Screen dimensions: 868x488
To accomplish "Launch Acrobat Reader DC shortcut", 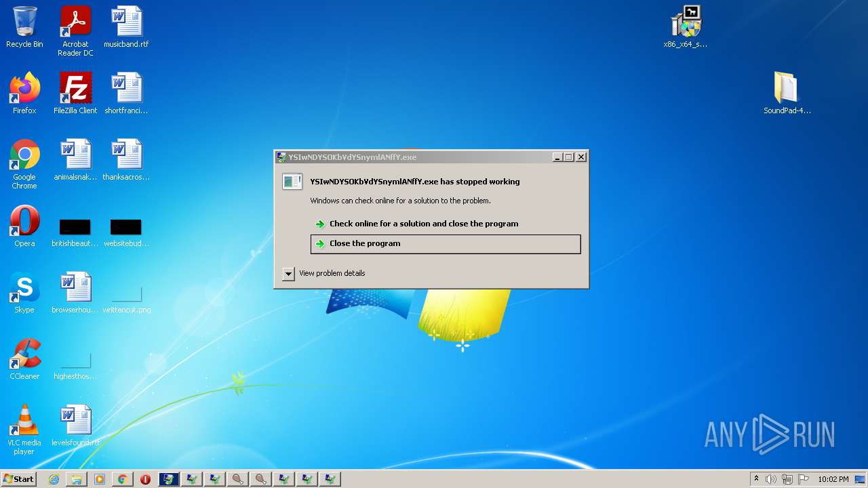I will [75, 31].
